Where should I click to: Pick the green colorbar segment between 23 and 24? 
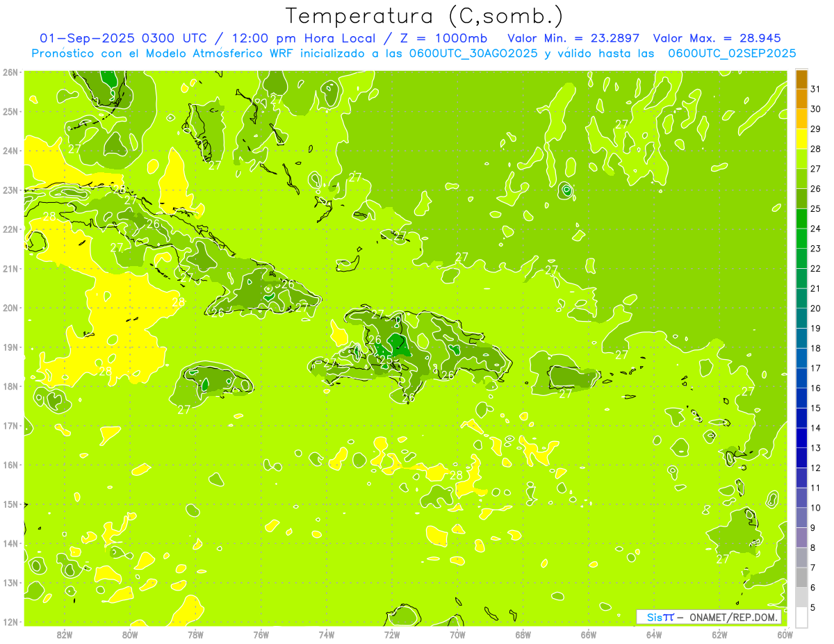801,238
